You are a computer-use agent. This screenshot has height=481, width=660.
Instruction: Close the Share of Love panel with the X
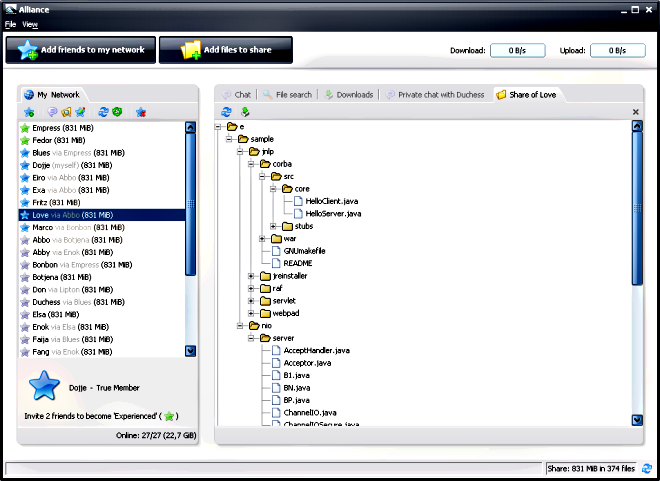pos(636,112)
